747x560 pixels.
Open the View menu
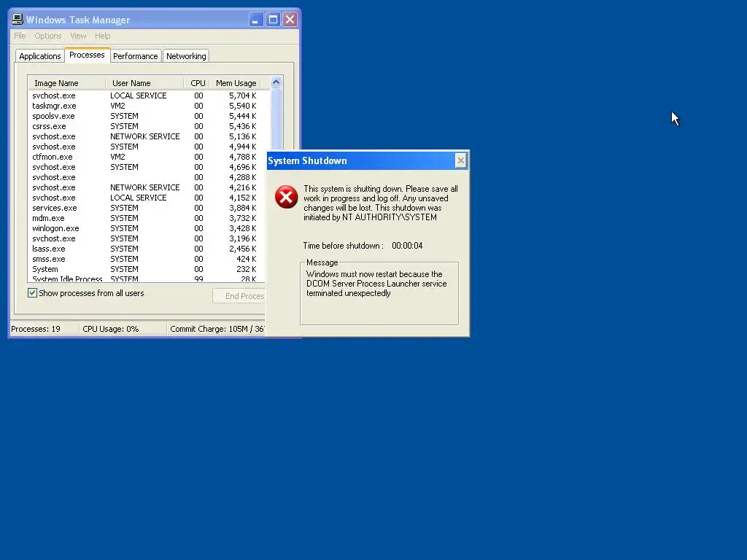tap(78, 36)
